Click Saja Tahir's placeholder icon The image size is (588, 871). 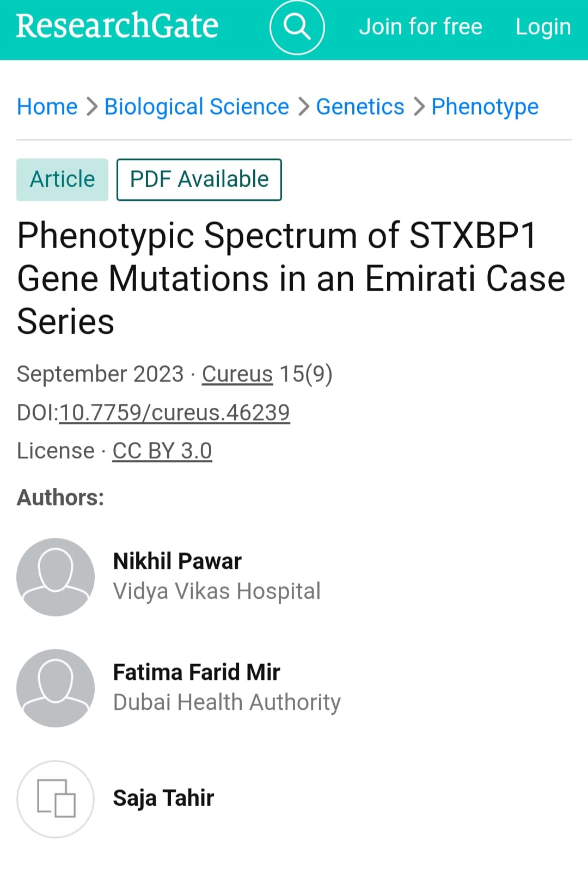click(x=56, y=799)
